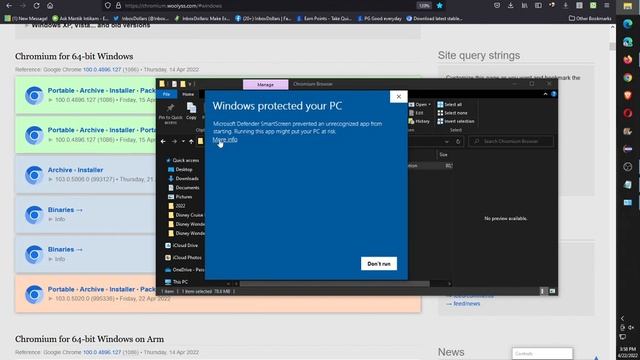Open the address bar history dropdown
The height and width of the screenshot is (360, 640).
(x=447, y=142)
